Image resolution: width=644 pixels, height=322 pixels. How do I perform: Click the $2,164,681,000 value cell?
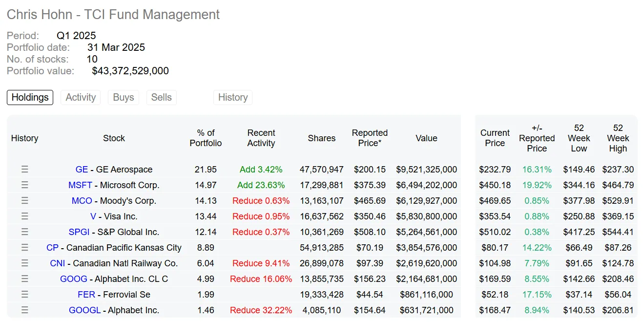(x=427, y=279)
